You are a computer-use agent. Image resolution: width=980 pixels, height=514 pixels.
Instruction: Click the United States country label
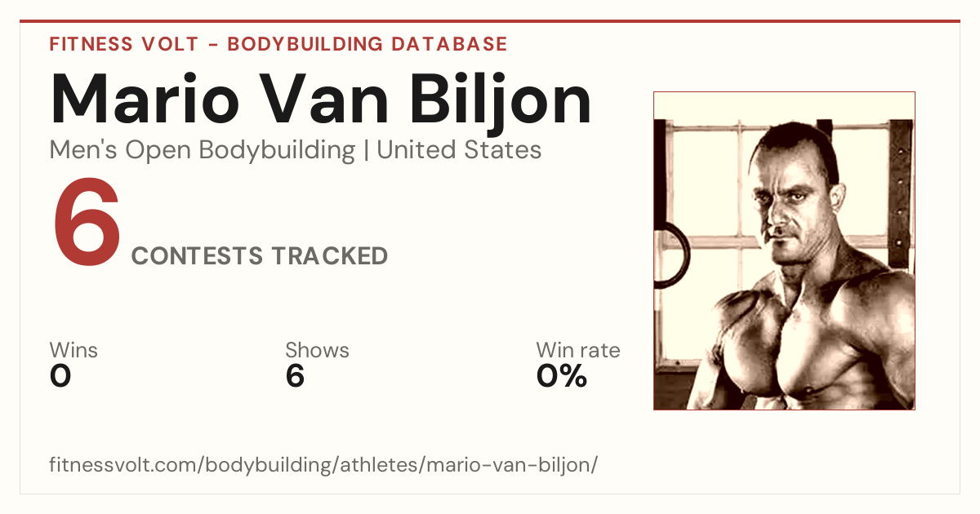[x=459, y=150]
